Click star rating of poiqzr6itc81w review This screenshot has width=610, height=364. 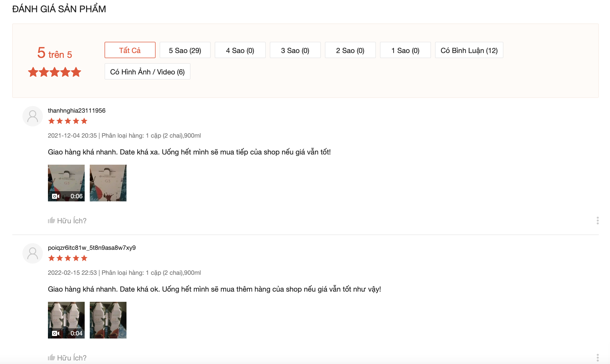point(68,258)
